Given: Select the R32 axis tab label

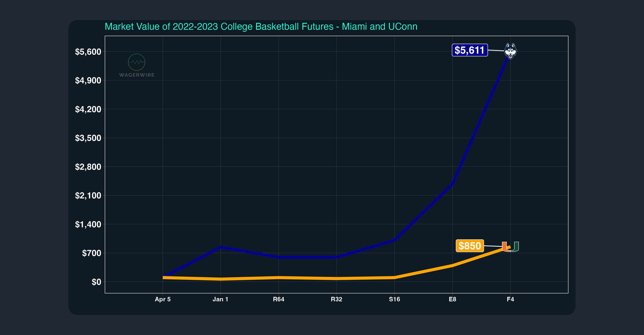Looking at the screenshot, I should [336, 299].
